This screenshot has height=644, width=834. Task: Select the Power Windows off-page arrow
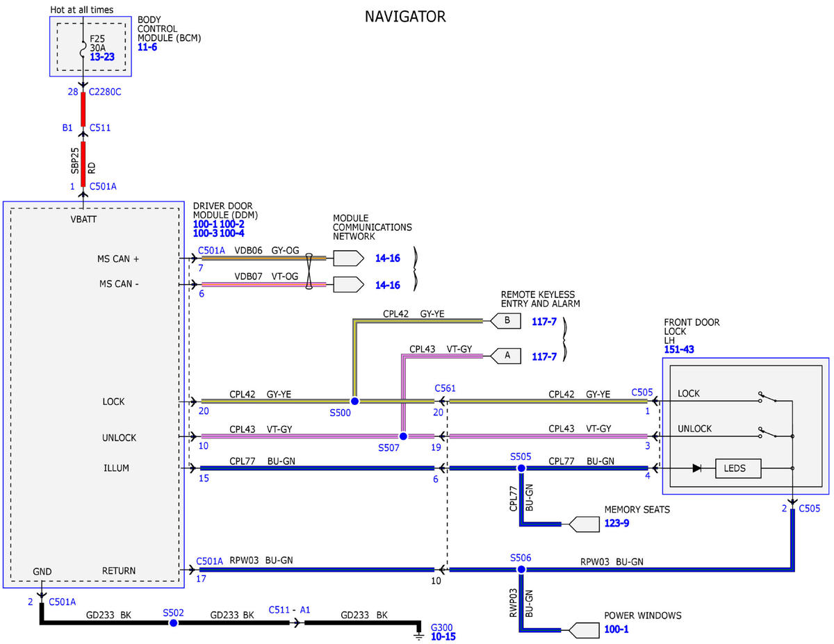pos(584,630)
